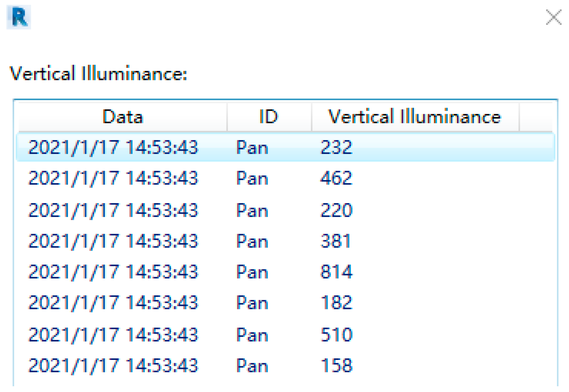
Task: Choose the row with illuminance value 220
Action: click(x=336, y=210)
